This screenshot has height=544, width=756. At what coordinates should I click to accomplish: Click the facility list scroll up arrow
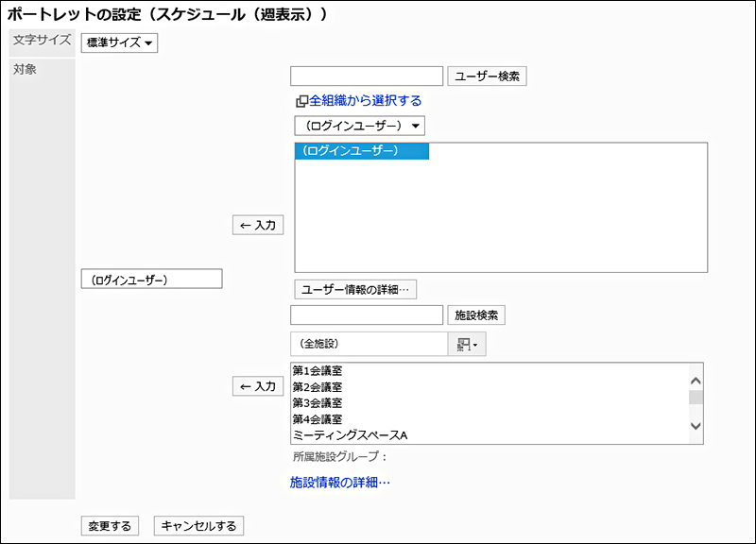(x=696, y=381)
